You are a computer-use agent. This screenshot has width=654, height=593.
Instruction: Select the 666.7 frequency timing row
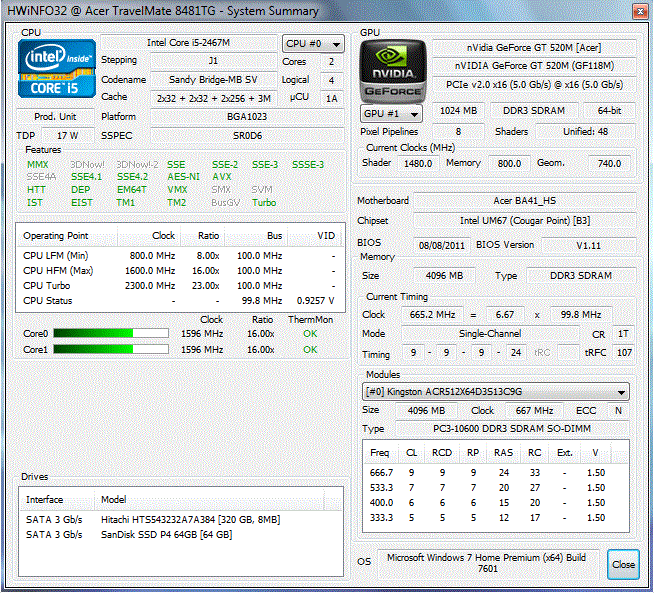pos(496,472)
